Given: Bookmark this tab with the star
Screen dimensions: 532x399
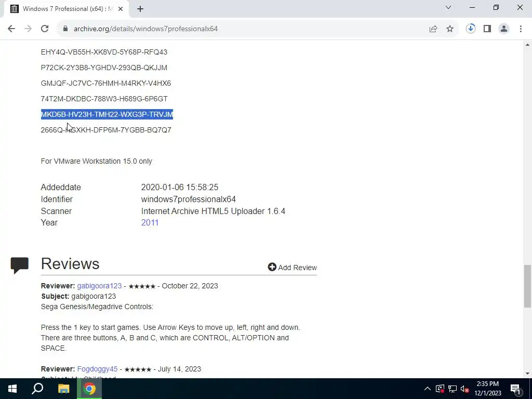Looking at the screenshot, I should pos(450,29).
